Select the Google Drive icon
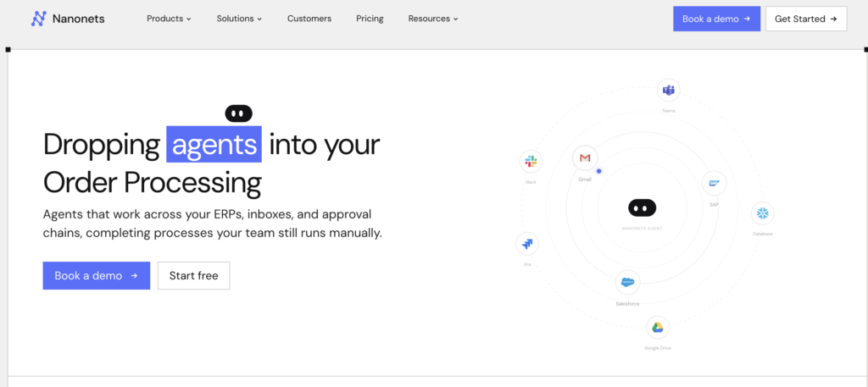Viewport: 868px width, 387px height. [x=658, y=327]
